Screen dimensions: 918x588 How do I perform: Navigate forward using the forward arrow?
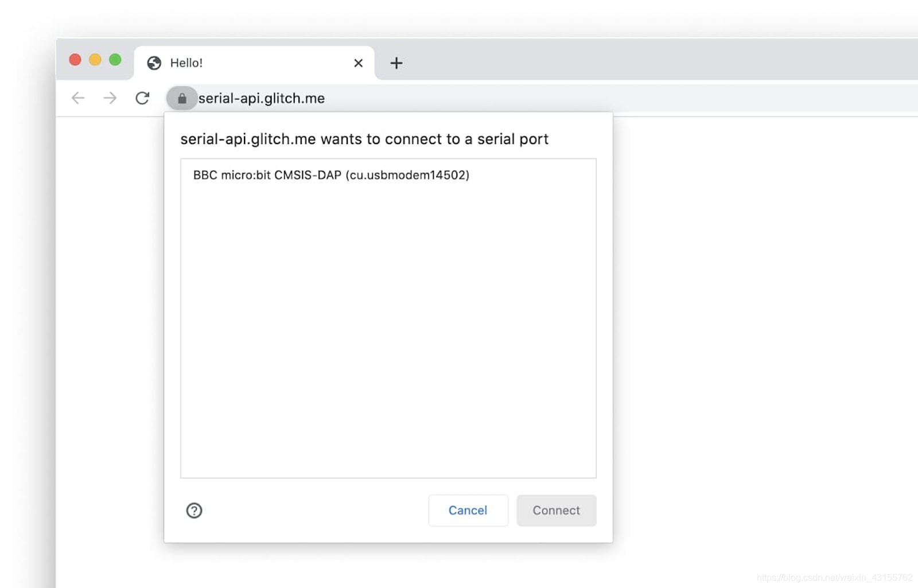(x=110, y=98)
